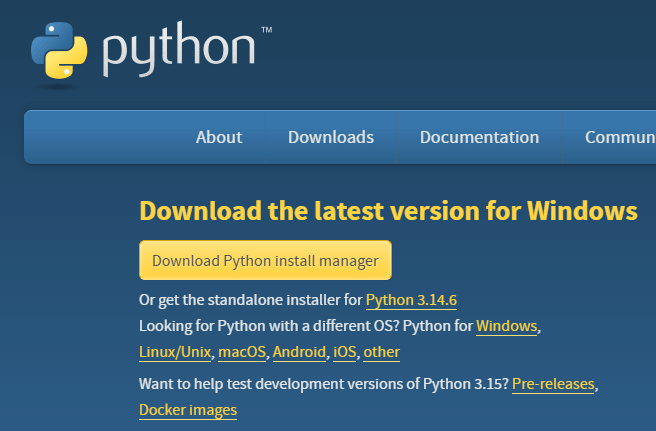Click the 'Download the latest version for Windows' heading
This screenshot has height=431, width=656.
click(388, 210)
